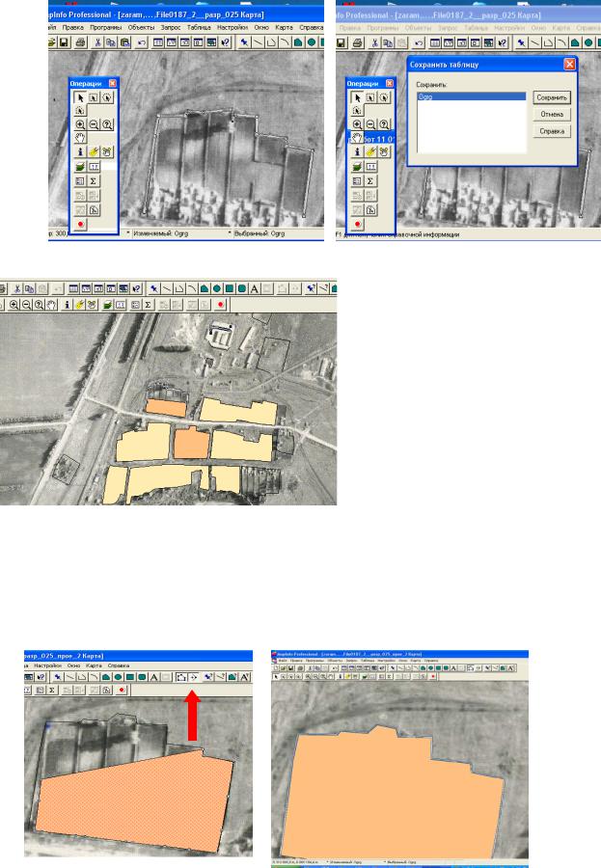This screenshot has width=601, height=868.
Task: Pick Info tool in Операции palette, Изменяемый: Ogrg window
Action: coord(80,151)
